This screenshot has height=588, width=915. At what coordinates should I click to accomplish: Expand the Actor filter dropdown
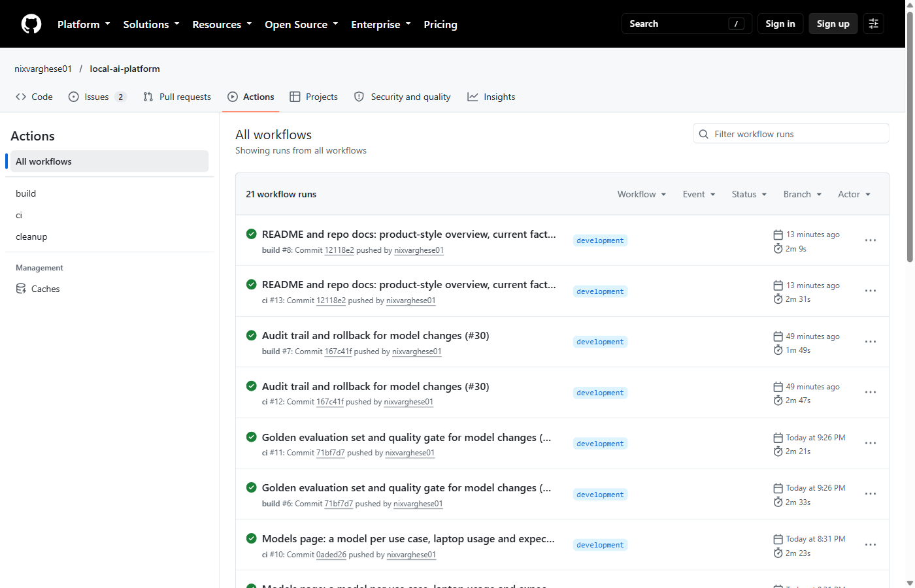tap(854, 194)
